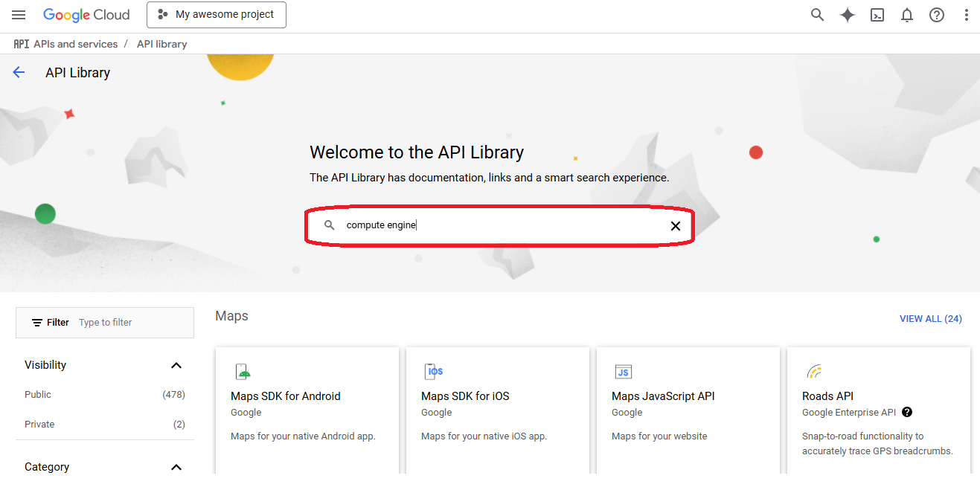980x487 pixels.
Task: Open the notifications bell
Action: pyautogui.click(x=907, y=15)
